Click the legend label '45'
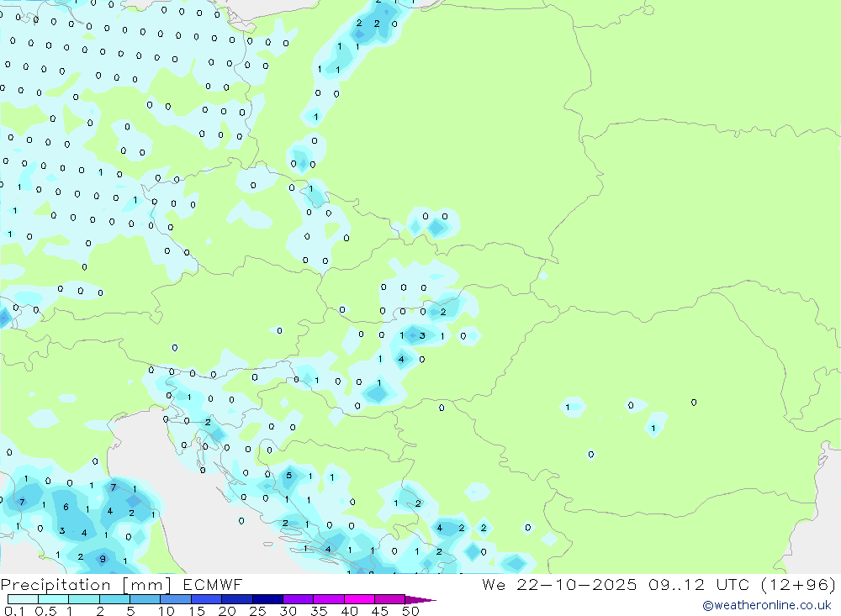Viewport: 841px width, 616px height. [380, 611]
